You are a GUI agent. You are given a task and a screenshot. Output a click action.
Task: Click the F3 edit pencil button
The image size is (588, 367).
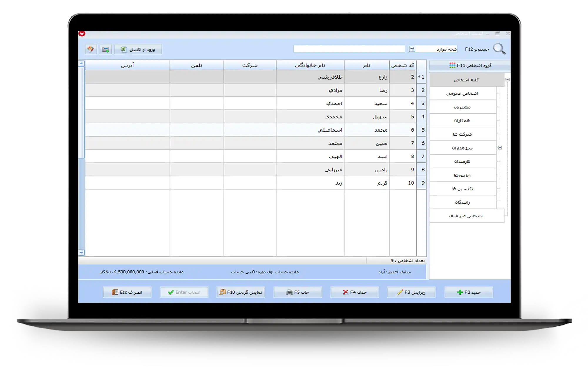[x=411, y=292]
